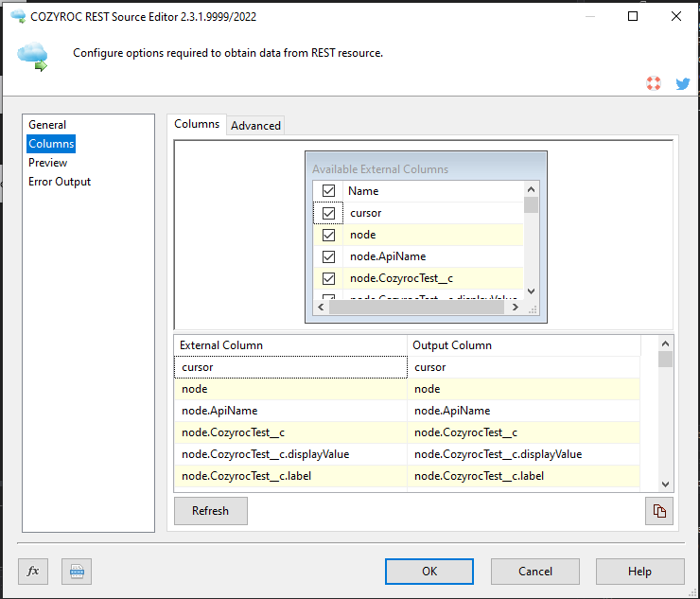Click the cloud REST source icon

click(32, 57)
